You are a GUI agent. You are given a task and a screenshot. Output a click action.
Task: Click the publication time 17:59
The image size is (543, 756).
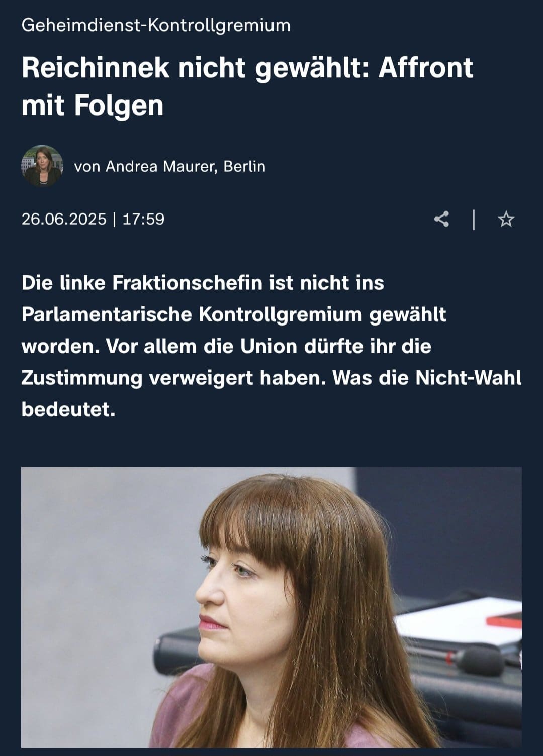[x=143, y=219]
